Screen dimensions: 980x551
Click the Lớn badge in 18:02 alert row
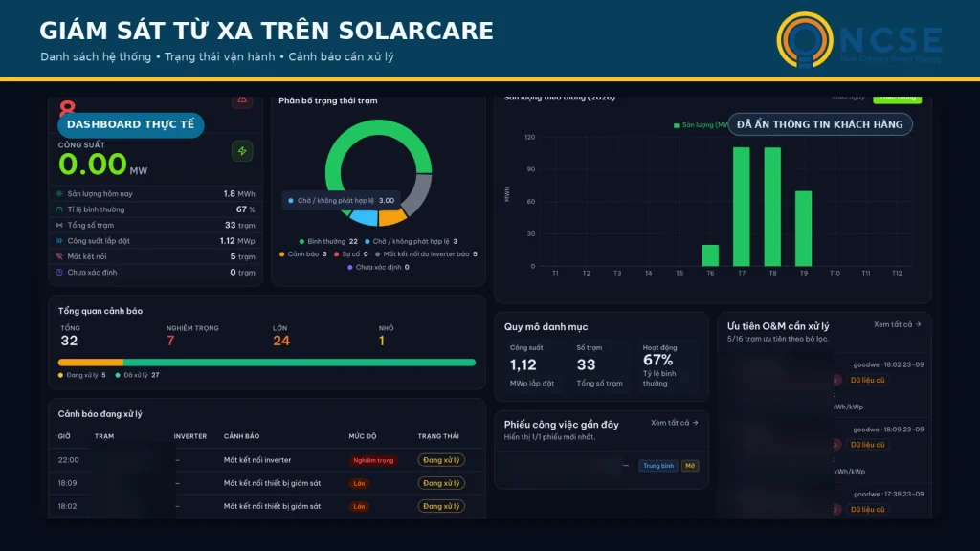359,507
